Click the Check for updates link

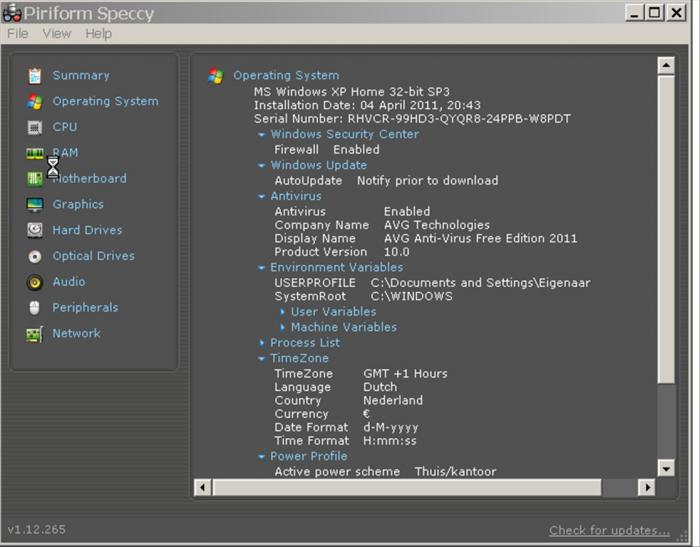(609, 530)
